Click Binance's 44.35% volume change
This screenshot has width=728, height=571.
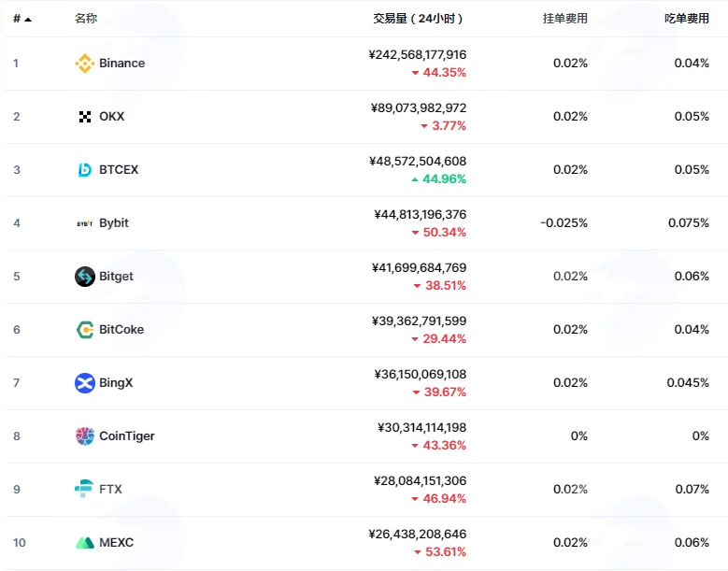coord(438,72)
